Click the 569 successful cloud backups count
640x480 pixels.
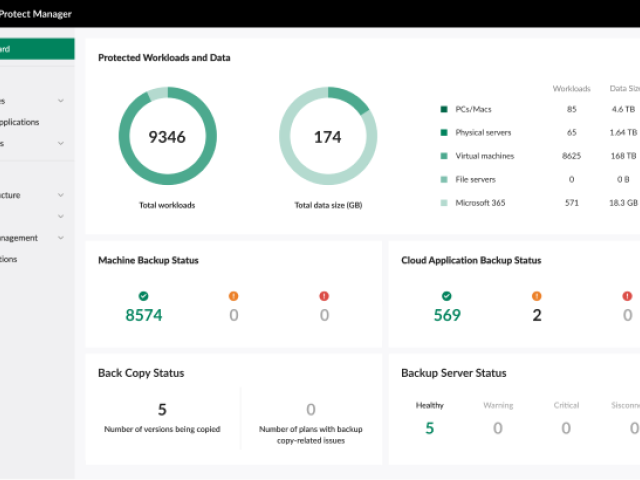click(x=447, y=315)
